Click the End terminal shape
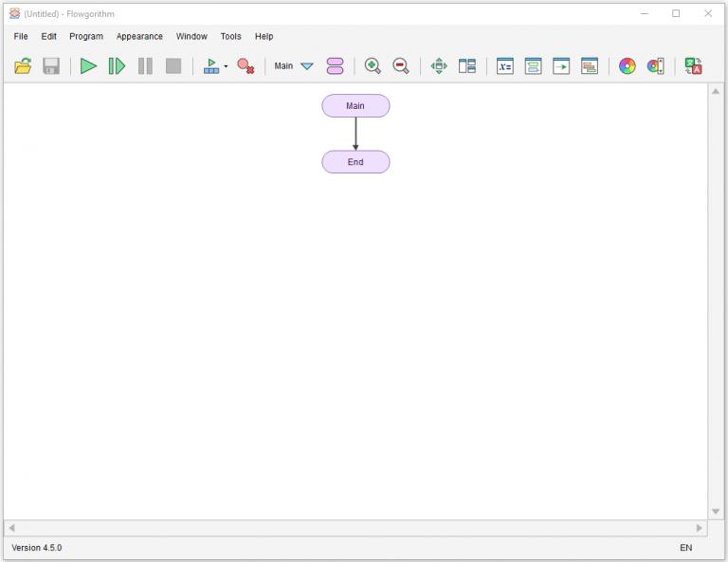Viewport: 728px width, 562px height. pos(355,162)
